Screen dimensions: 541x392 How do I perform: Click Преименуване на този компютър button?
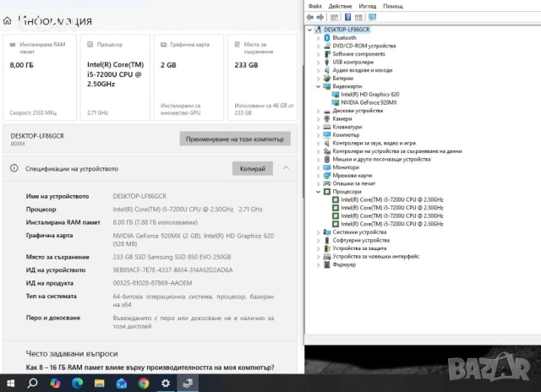point(235,139)
